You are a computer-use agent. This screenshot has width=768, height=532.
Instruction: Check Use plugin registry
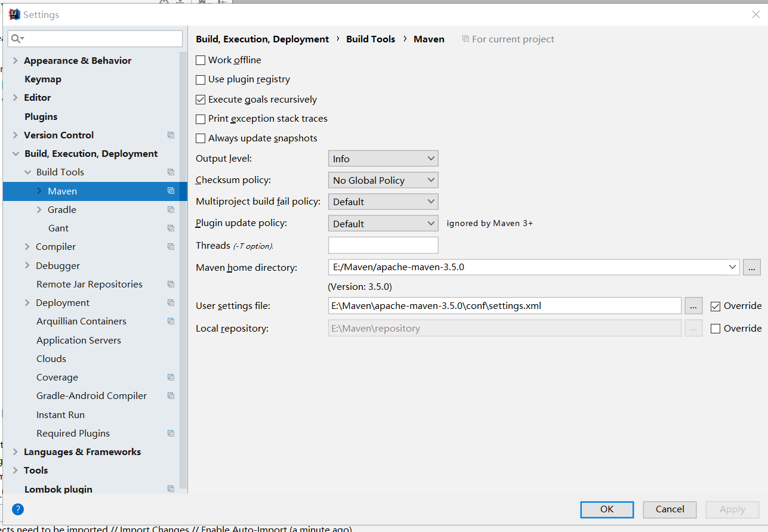tap(201, 79)
